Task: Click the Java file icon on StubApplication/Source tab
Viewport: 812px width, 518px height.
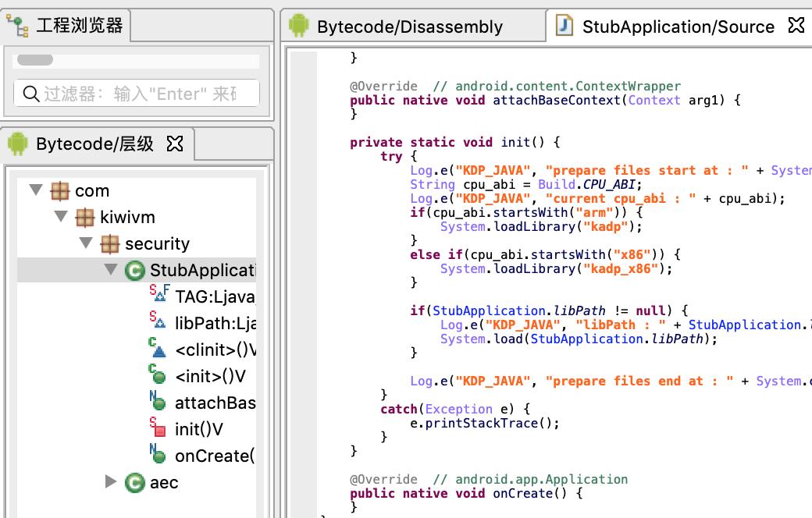Action: tap(564, 26)
